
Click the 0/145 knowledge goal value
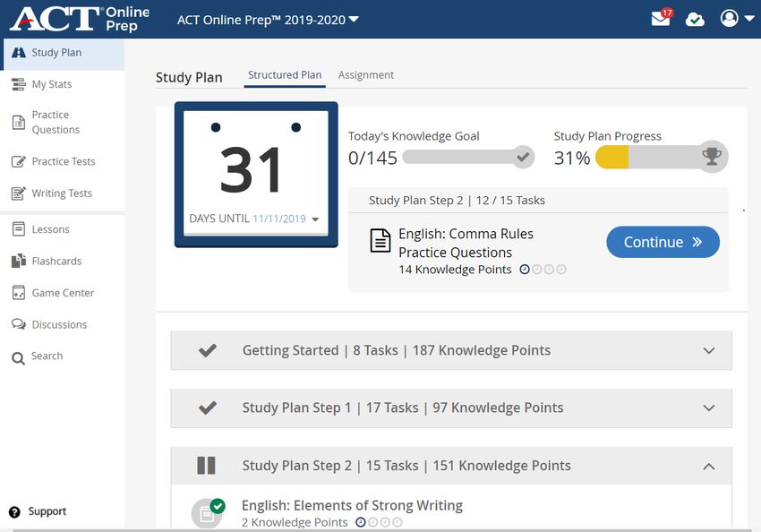372,158
